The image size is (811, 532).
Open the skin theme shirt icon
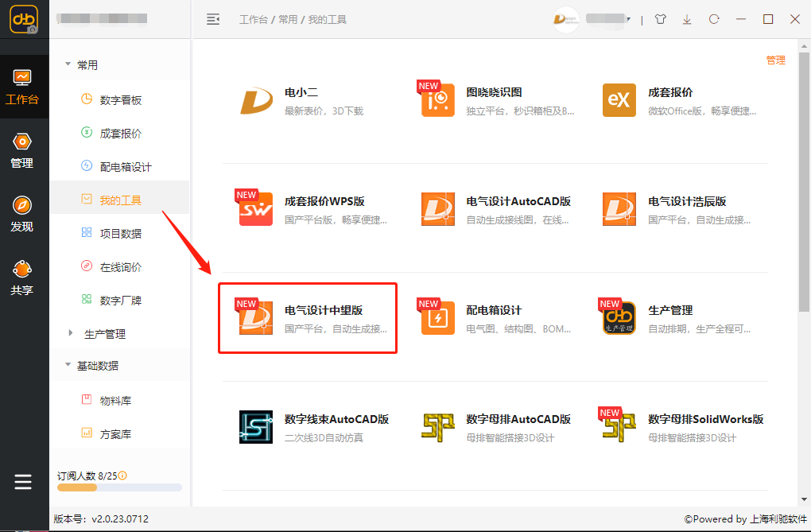click(661, 20)
